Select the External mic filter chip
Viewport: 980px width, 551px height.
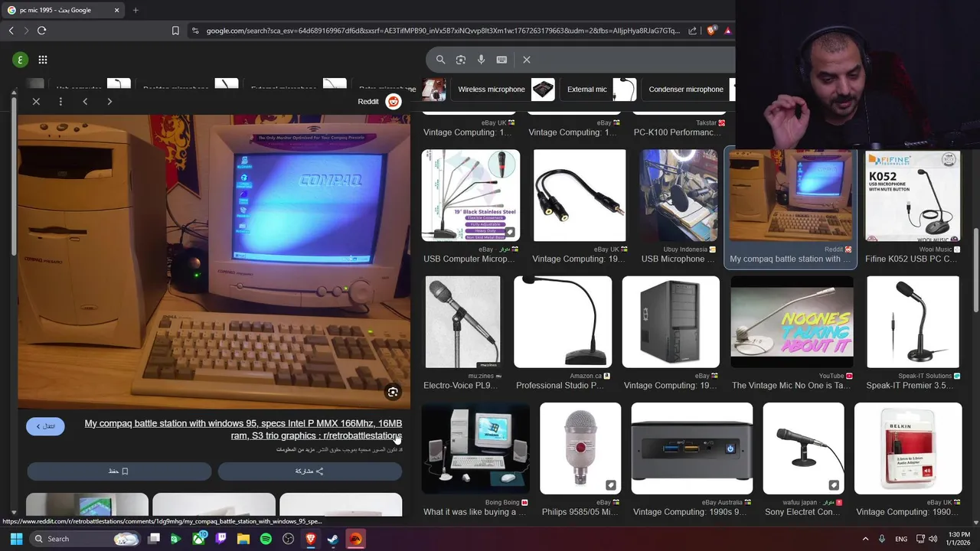click(599, 90)
